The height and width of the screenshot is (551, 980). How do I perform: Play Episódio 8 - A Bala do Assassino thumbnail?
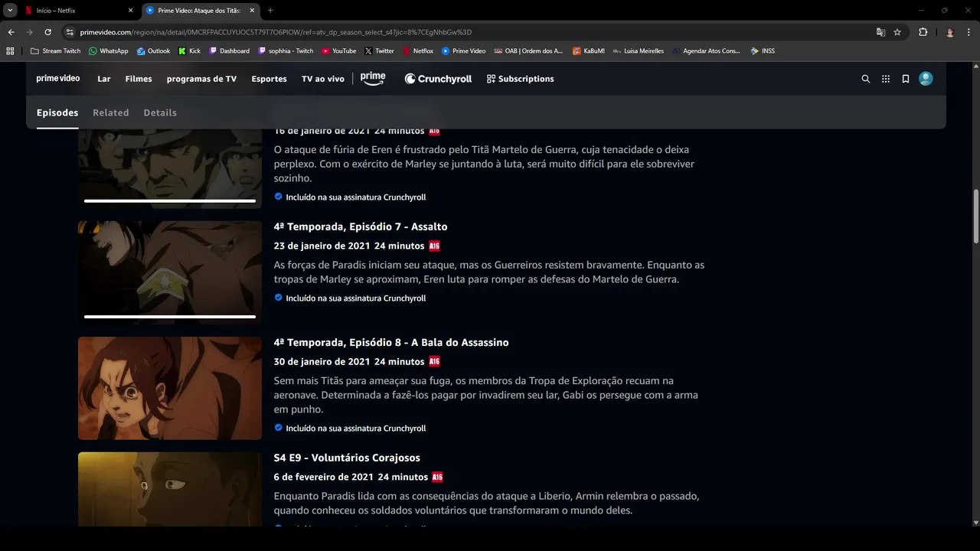170,388
